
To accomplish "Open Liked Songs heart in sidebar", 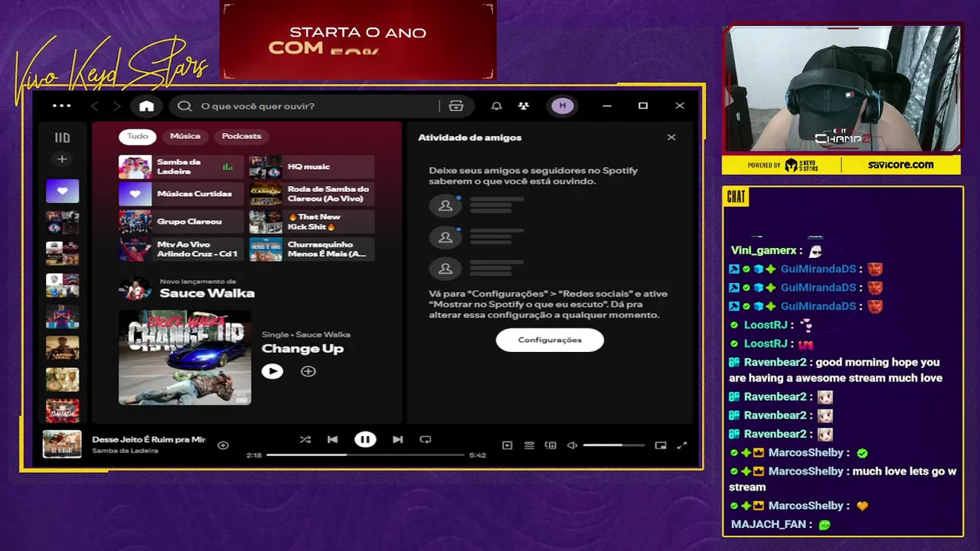I will (62, 191).
